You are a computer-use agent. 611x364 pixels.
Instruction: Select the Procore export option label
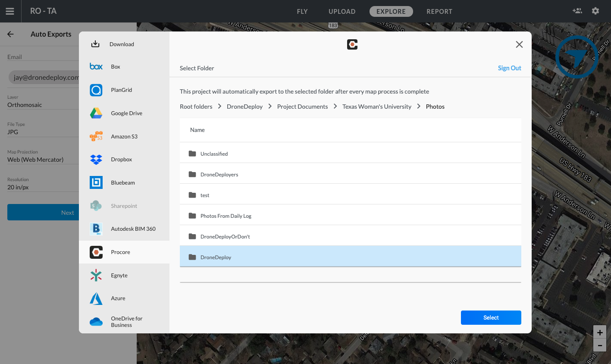pyautogui.click(x=120, y=252)
